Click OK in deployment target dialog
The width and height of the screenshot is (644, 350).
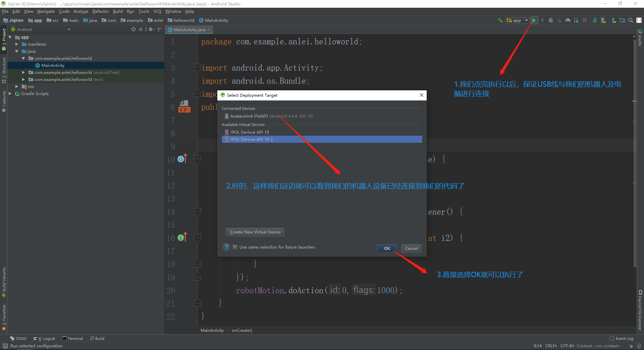(x=387, y=249)
